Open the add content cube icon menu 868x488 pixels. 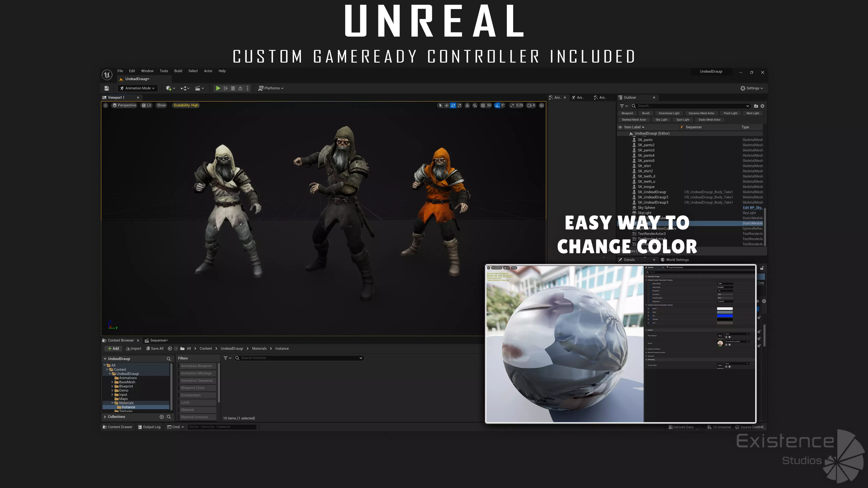[170, 88]
